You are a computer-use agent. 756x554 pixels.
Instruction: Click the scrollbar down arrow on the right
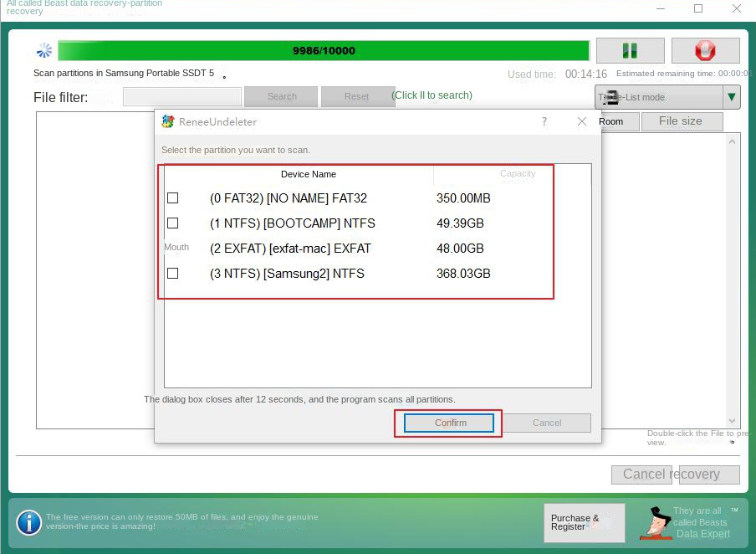pyautogui.click(x=732, y=421)
